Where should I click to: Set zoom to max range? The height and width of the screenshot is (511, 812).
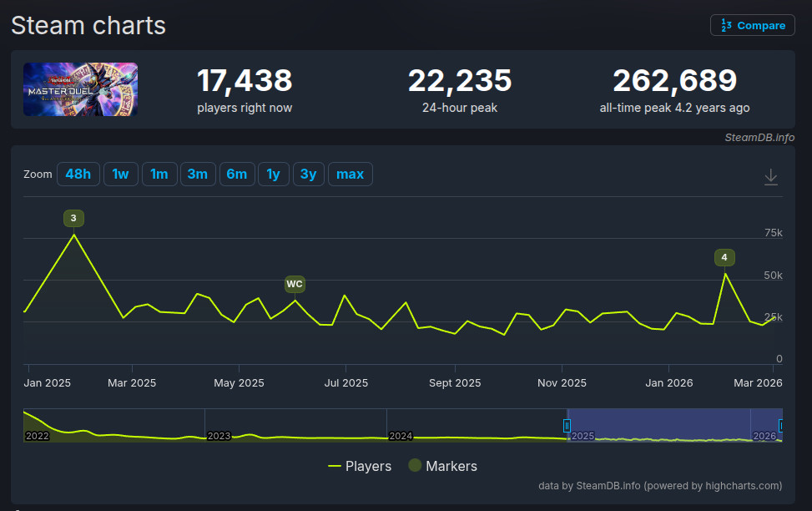[x=350, y=175]
